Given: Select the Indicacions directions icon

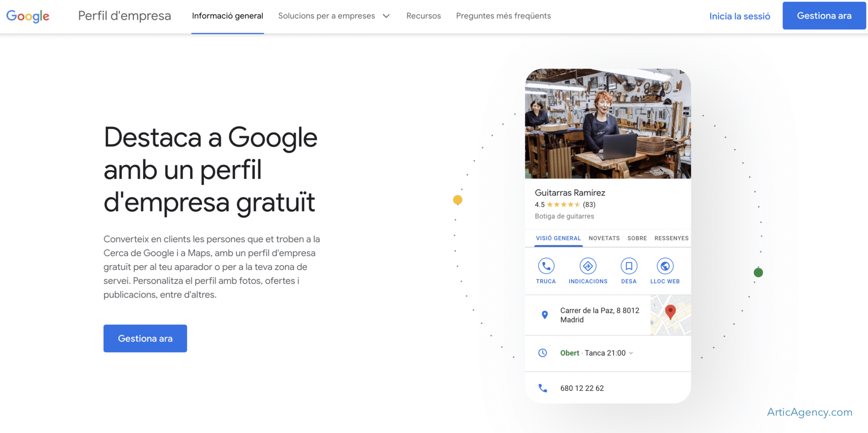Looking at the screenshot, I should tap(588, 266).
